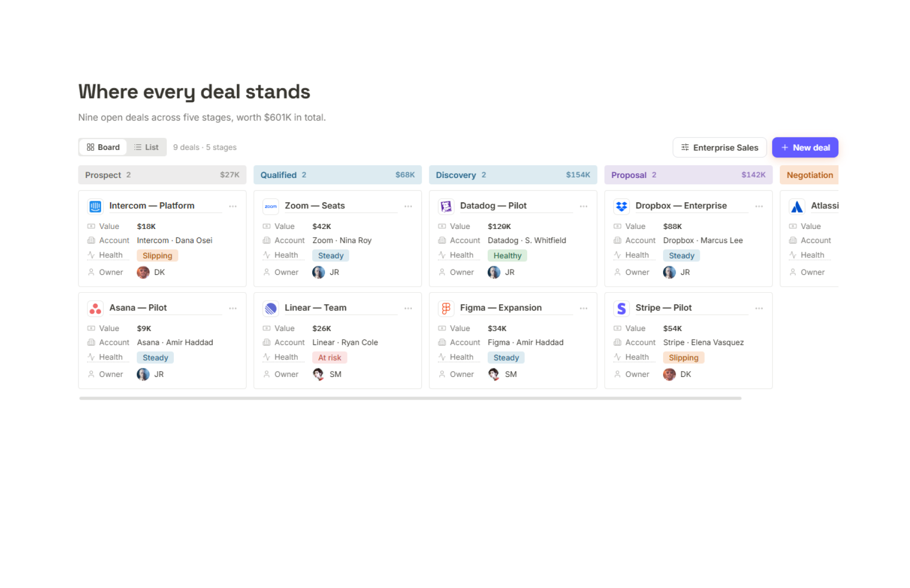Open more options on Datadog — Pilot card
910x588 pixels.
coord(583,206)
